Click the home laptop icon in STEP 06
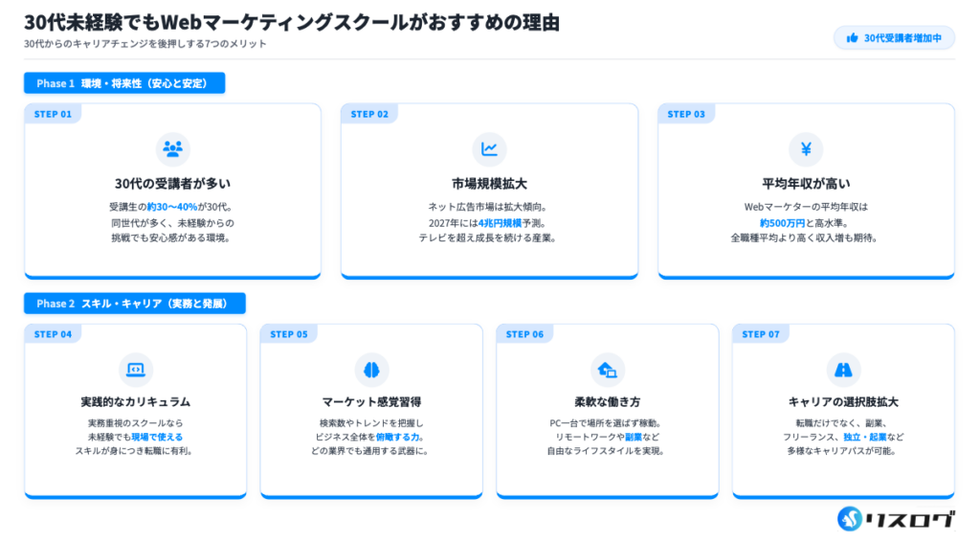The width and height of the screenshot is (980, 543). tap(607, 369)
